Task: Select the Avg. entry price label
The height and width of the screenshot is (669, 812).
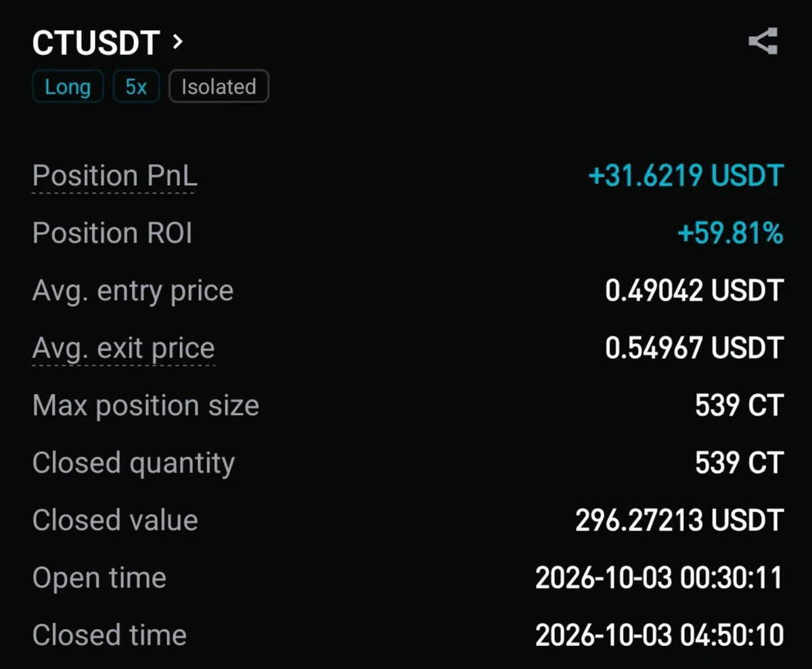Action: coord(133,291)
